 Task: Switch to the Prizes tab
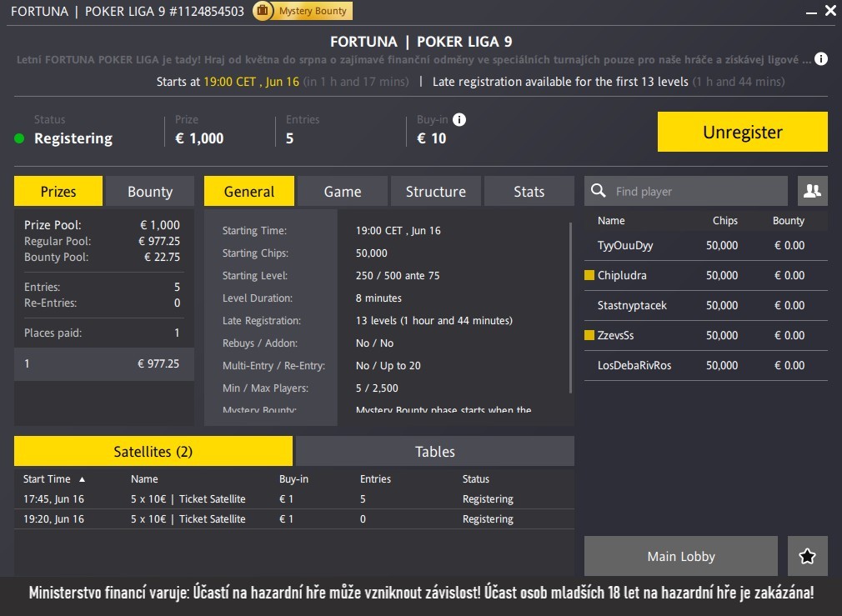click(x=58, y=191)
